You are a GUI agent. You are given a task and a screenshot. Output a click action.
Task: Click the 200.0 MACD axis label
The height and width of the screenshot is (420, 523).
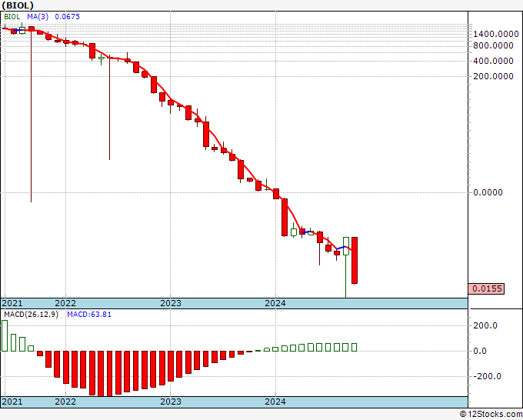(x=485, y=325)
